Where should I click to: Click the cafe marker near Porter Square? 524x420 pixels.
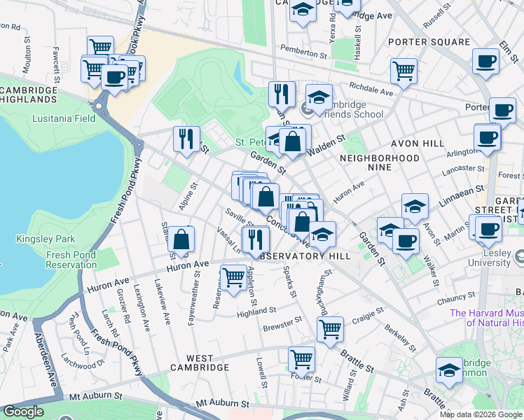click(485, 63)
